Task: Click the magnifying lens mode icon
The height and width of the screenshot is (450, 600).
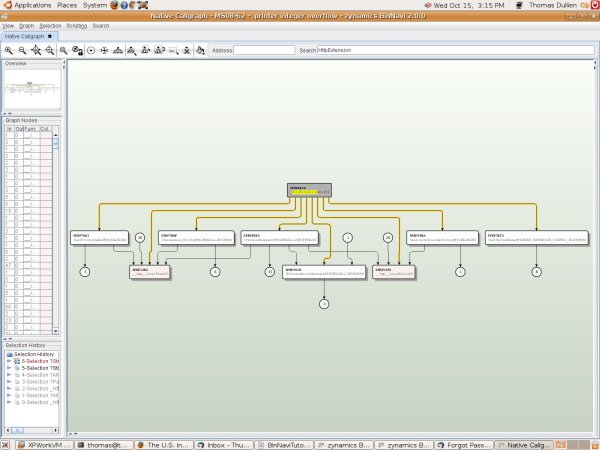Action: (63, 50)
